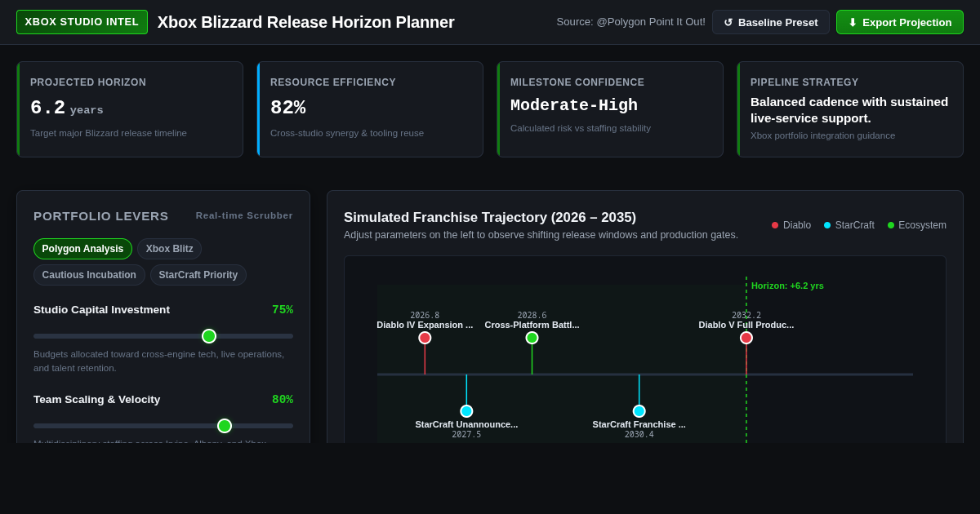Click Target major Blizzard release timeline text
The width and height of the screenshot is (980, 514).
point(109,133)
